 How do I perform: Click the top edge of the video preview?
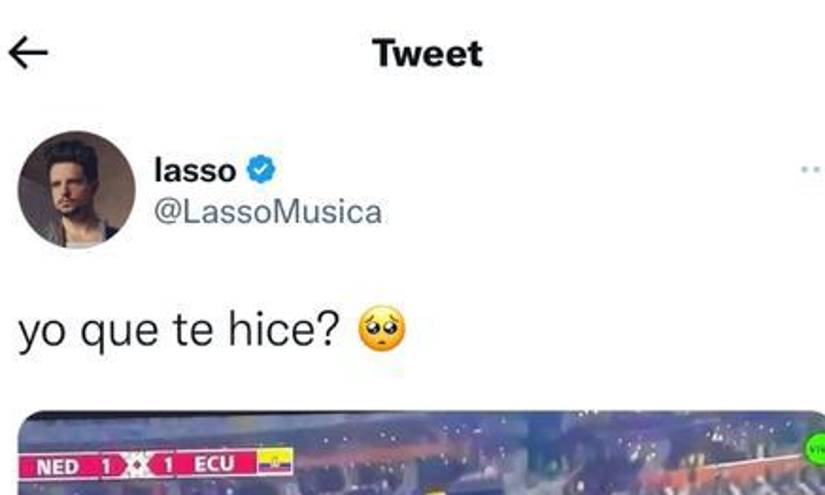point(421,413)
